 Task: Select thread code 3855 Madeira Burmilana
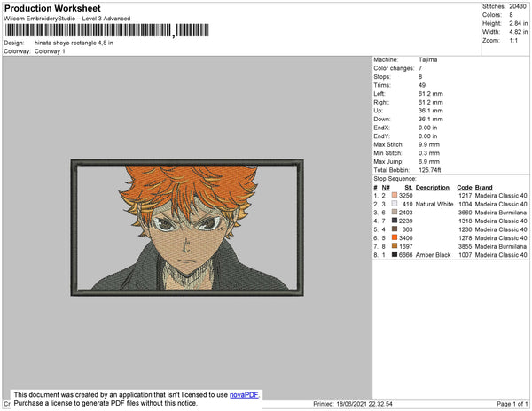click(x=465, y=246)
